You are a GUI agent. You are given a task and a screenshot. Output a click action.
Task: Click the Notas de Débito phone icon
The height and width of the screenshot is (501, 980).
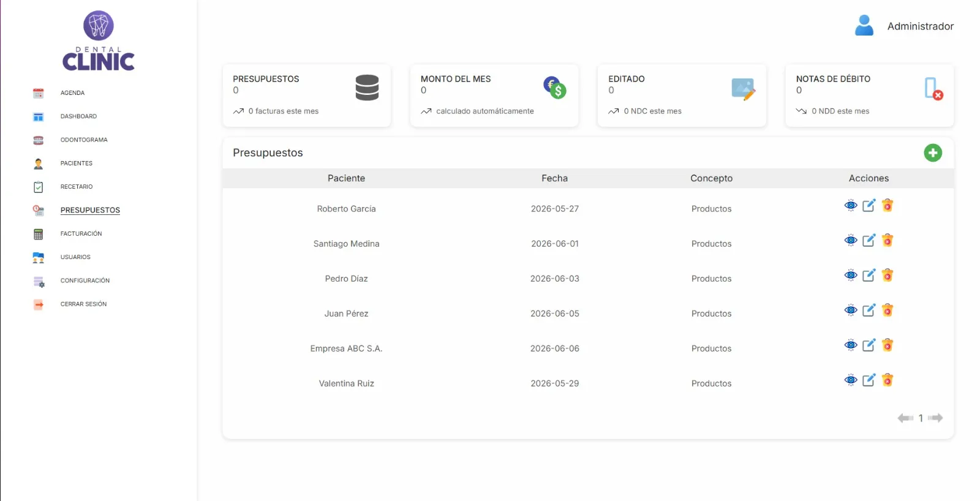[x=933, y=89]
